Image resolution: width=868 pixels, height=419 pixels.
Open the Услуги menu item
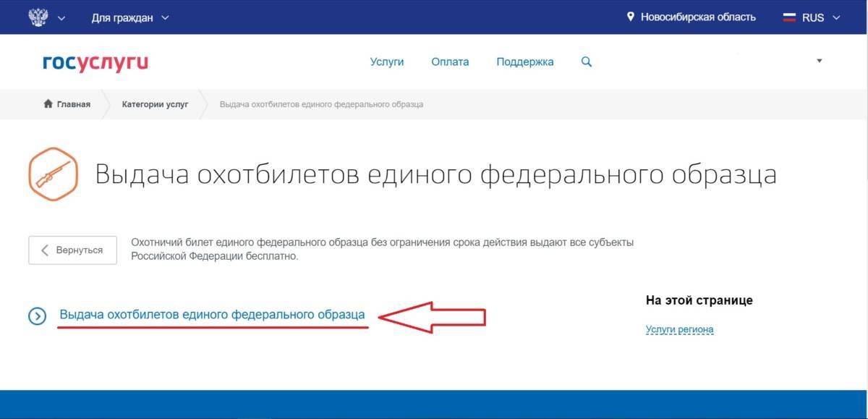(386, 62)
